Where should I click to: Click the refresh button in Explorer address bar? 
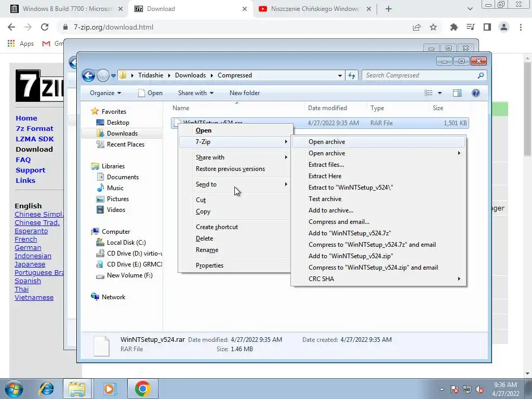pos(352,75)
